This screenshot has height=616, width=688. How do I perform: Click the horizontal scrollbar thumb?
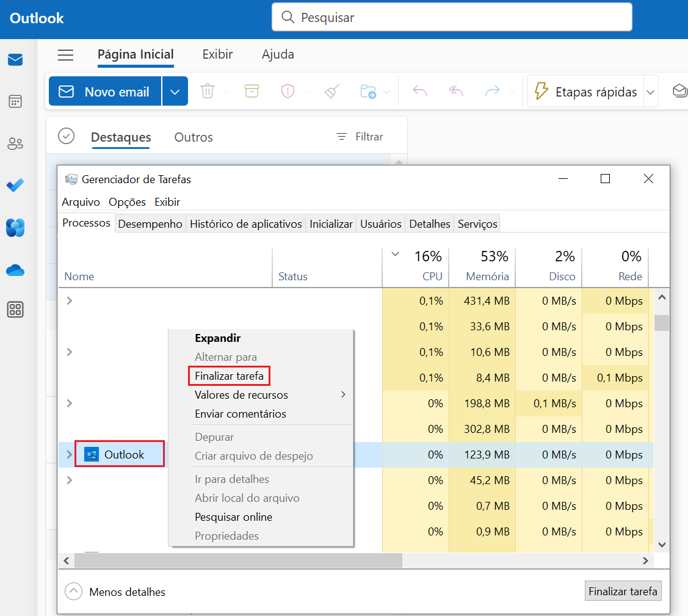tap(238, 560)
